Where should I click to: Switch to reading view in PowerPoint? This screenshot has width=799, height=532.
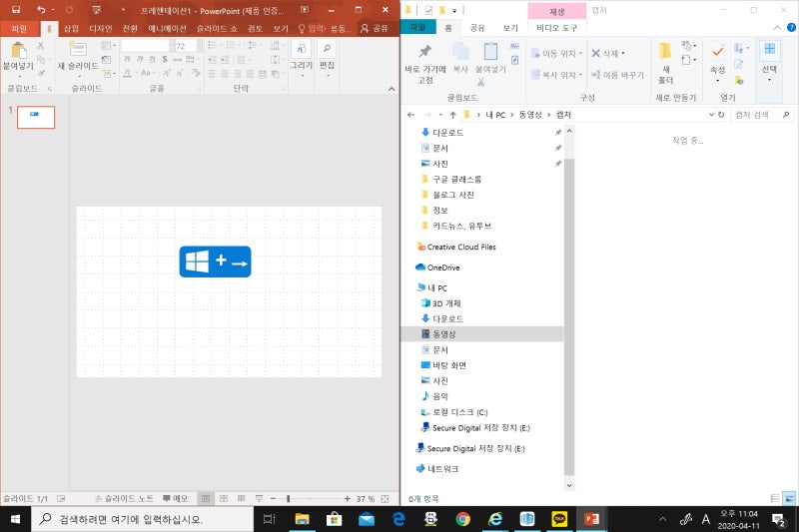pos(242,498)
